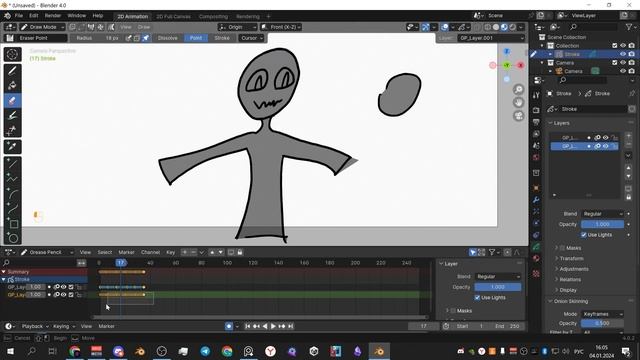The height and width of the screenshot is (360, 640).
Task: Hide the first layer in Layers list
Action: (606, 138)
